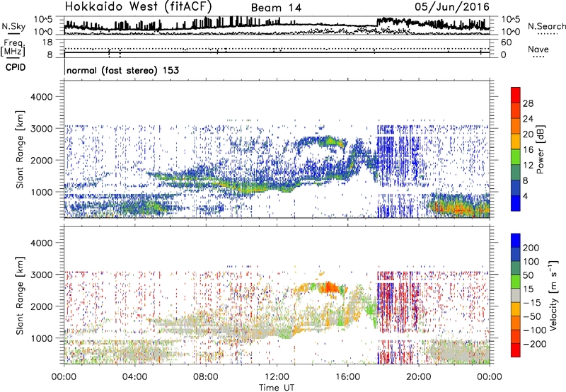Click the '12:00' time tick label
This screenshot has height=392, width=566.
(277, 377)
